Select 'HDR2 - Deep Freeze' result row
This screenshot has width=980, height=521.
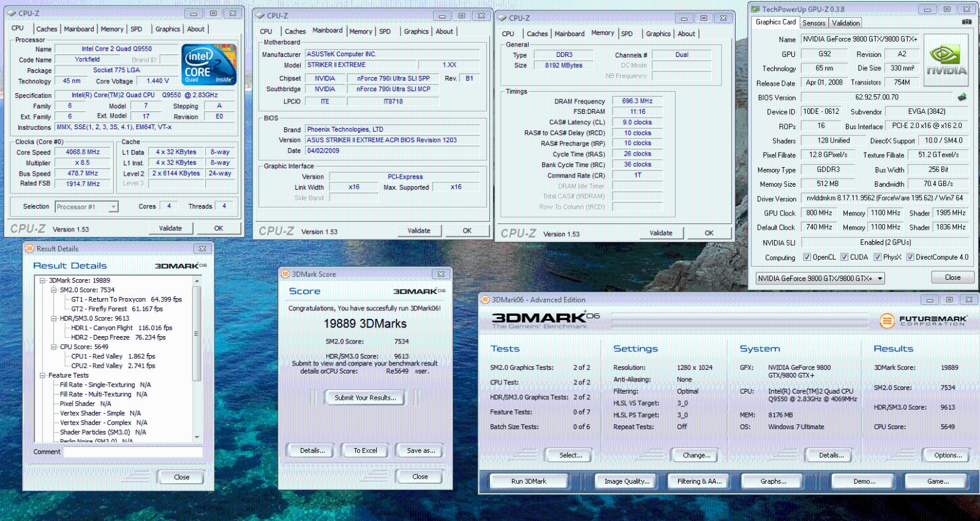118,337
